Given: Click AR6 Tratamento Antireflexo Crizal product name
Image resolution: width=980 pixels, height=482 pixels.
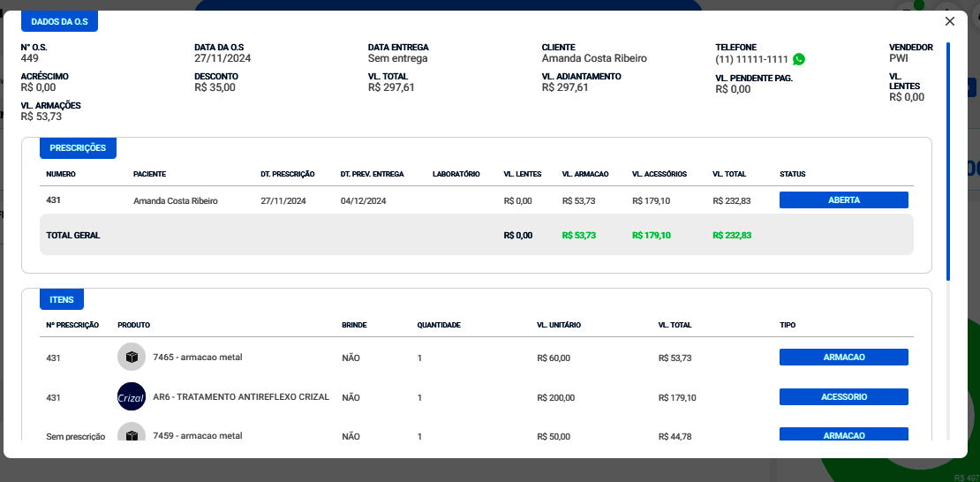Looking at the screenshot, I should [x=241, y=397].
